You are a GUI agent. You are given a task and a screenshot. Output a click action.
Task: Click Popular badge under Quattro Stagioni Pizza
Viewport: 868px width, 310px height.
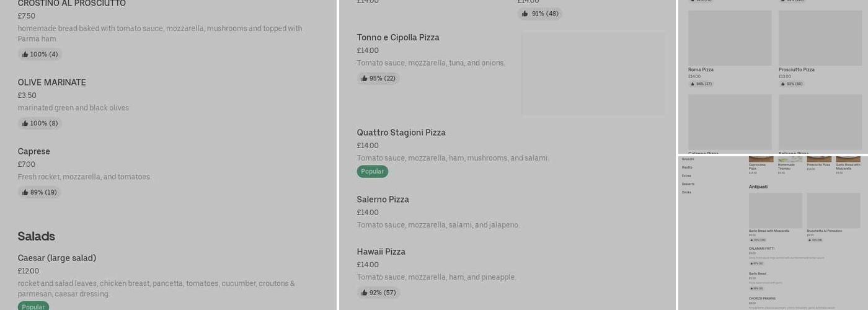(x=372, y=172)
